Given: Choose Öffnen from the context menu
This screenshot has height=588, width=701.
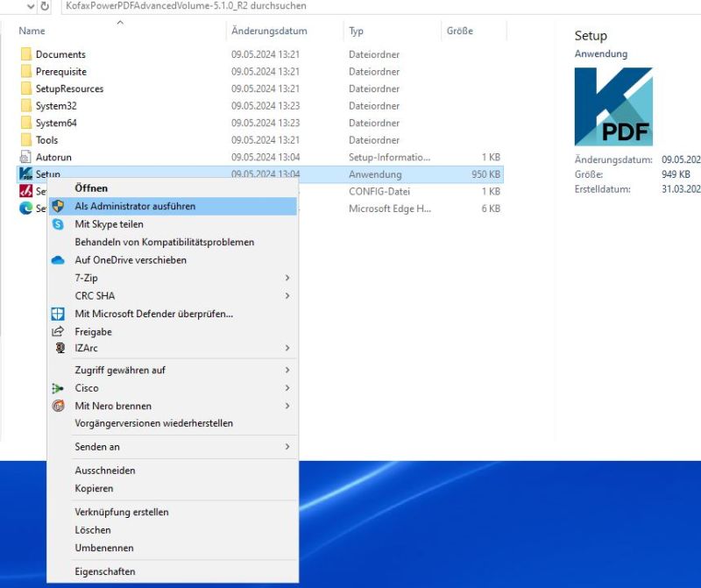Looking at the screenshot, I should (91, 188).
